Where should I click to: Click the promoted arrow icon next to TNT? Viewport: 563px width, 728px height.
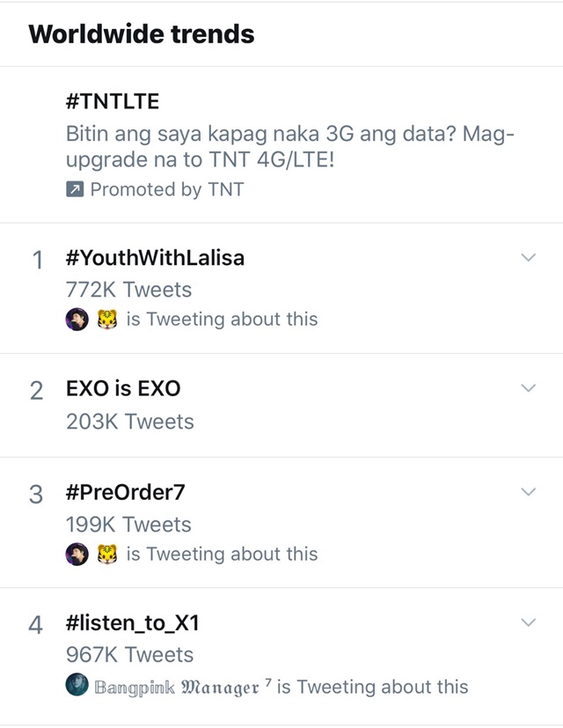click(x=75, y=189)
